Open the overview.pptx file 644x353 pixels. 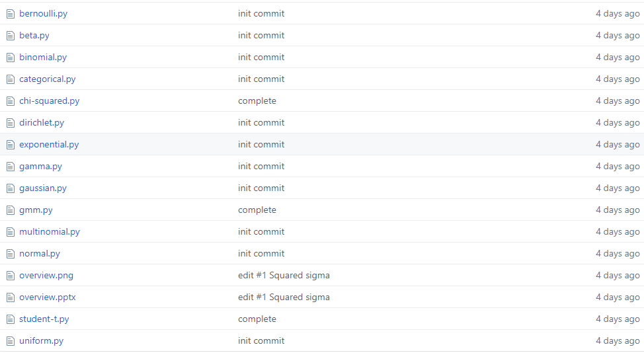47,297
